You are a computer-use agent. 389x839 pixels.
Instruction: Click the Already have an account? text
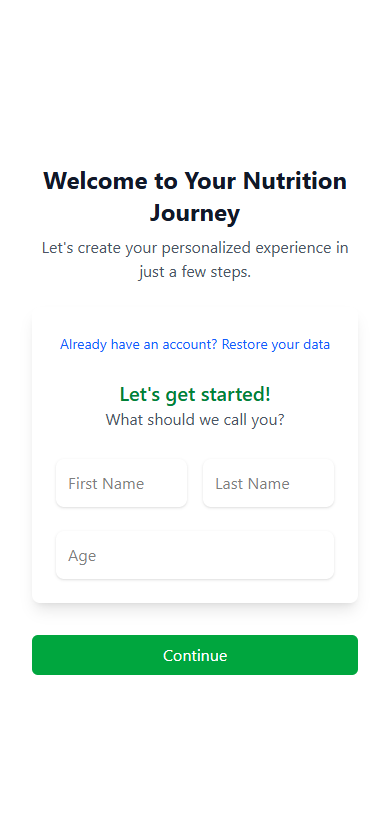[x=139, y=344]
